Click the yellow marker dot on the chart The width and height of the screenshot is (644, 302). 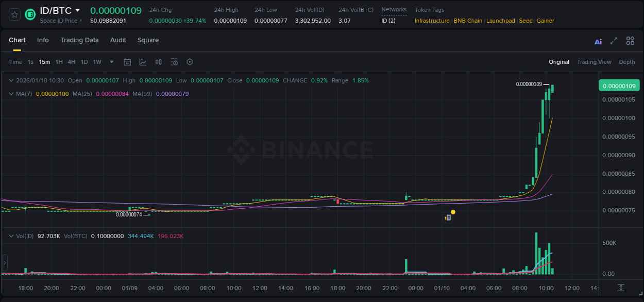pyautogui.click(x=452, y=212)
